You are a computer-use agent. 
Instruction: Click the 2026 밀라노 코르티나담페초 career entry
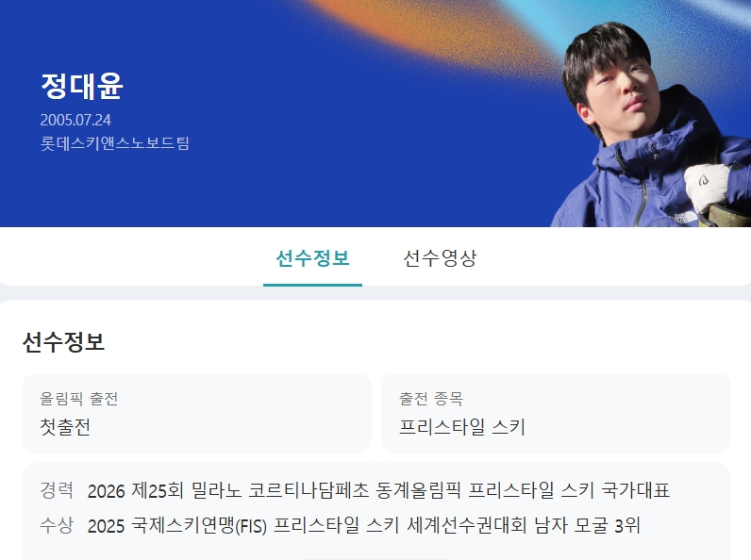coord(378,490)
